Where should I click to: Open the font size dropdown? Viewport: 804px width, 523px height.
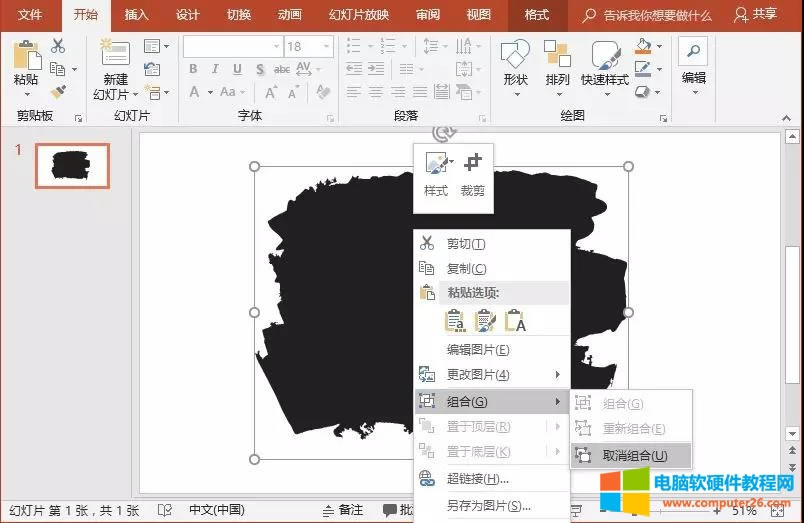[327, 47]
